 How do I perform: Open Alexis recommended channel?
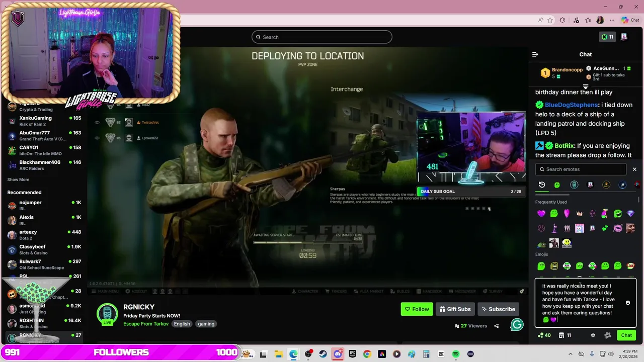pos(44,220)
